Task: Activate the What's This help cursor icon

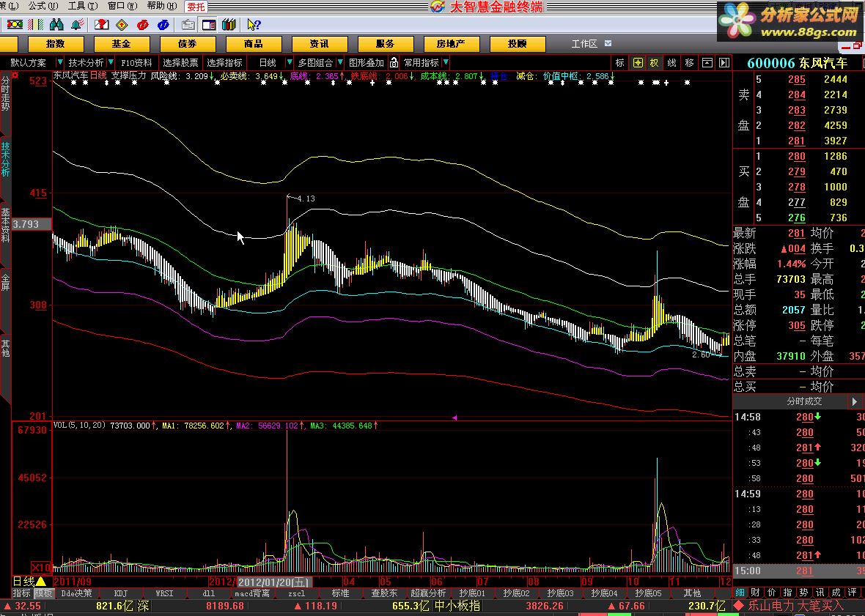Action: pos(254,25)
